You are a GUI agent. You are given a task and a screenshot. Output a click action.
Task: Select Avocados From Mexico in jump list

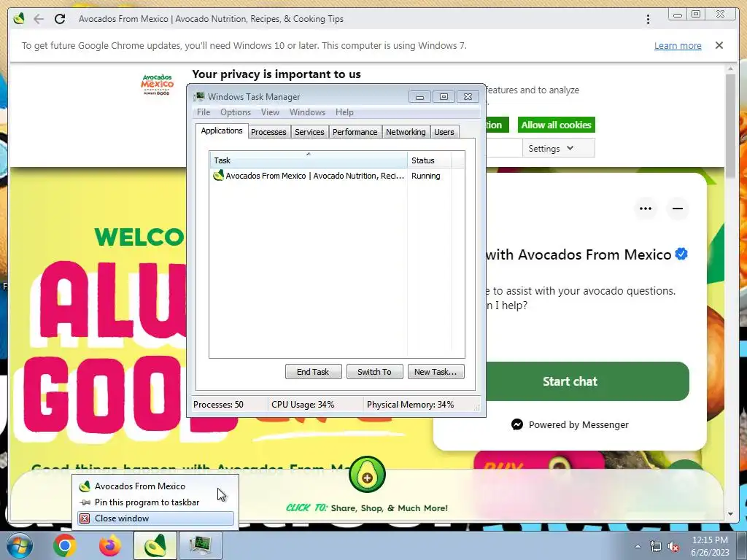[155, 486]
